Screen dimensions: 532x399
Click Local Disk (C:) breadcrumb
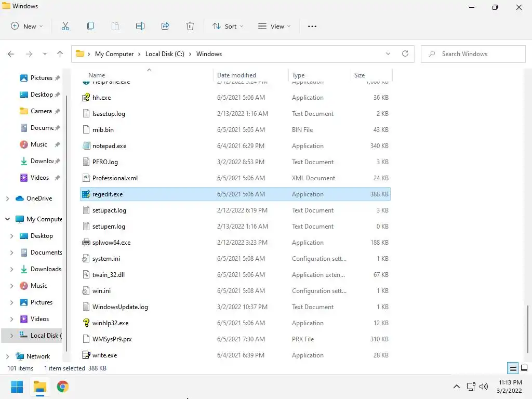[x=165, y=54]
